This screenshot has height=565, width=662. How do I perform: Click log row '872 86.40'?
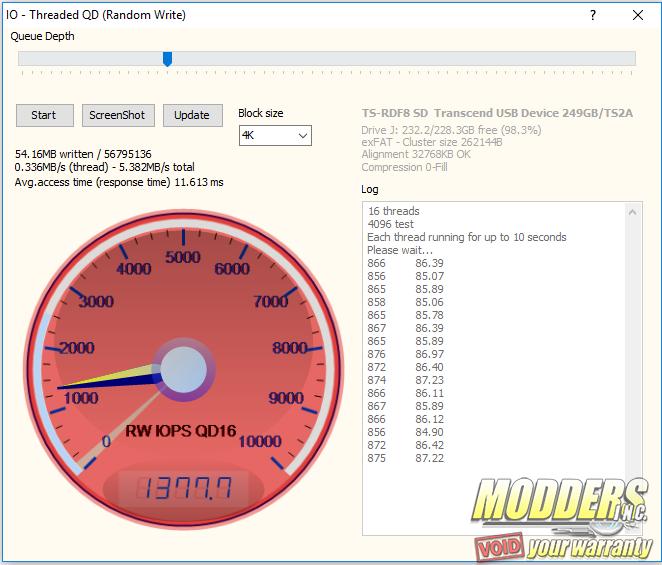(x=405, y=367)
